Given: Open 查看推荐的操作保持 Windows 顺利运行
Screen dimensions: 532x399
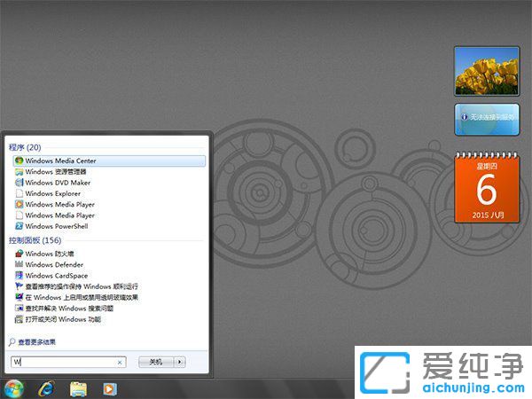Looking at the screenshot, I should 82,286.
